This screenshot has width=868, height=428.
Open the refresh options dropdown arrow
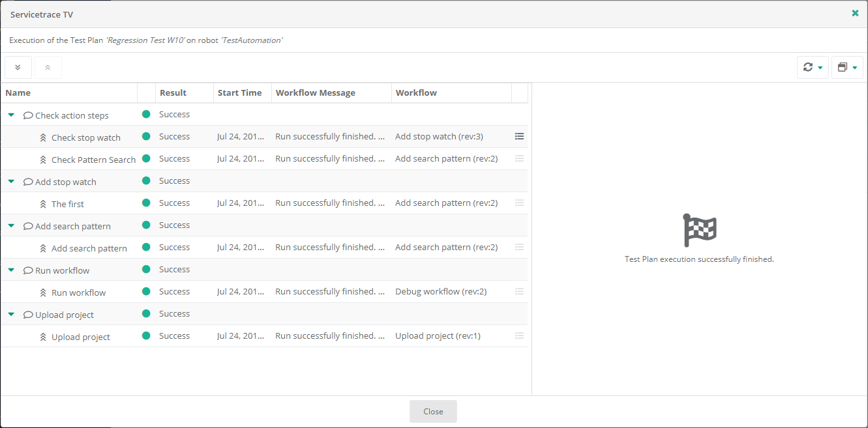click(819, 67)
